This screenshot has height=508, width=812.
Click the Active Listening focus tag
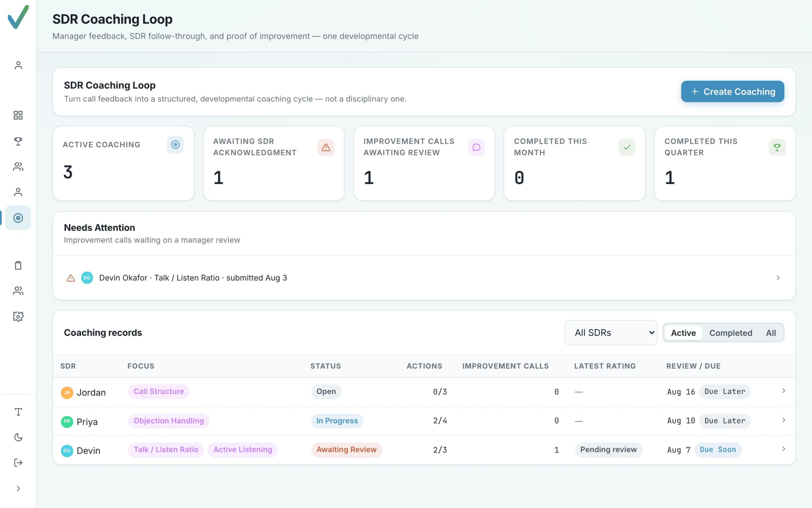click(x=243, y=450)
